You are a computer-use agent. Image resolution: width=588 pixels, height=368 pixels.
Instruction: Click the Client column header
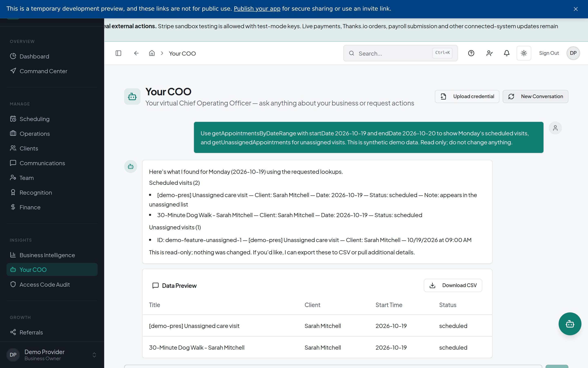[x=312, y=305]
